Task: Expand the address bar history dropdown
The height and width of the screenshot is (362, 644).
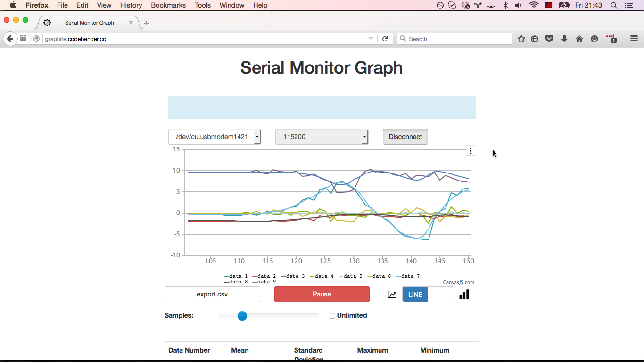Action: coord(371,39)
